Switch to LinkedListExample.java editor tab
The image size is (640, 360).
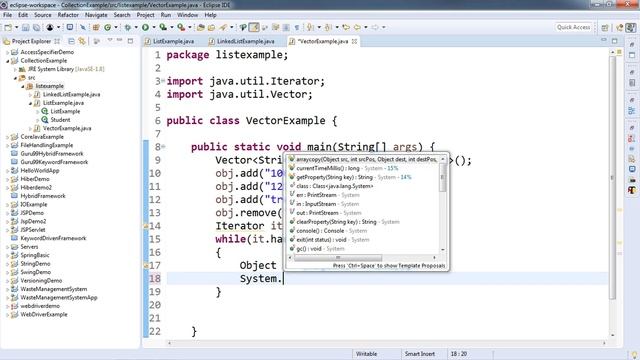pyautogui.click(x=245, y=41)
